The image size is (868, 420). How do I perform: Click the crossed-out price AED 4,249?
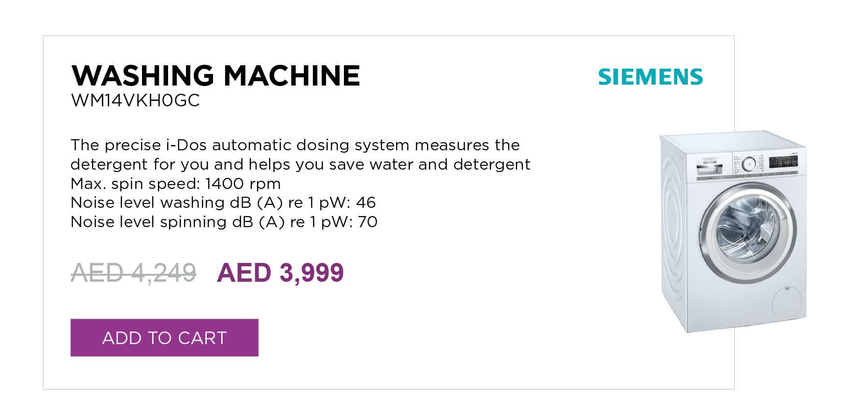coord(133,273)
